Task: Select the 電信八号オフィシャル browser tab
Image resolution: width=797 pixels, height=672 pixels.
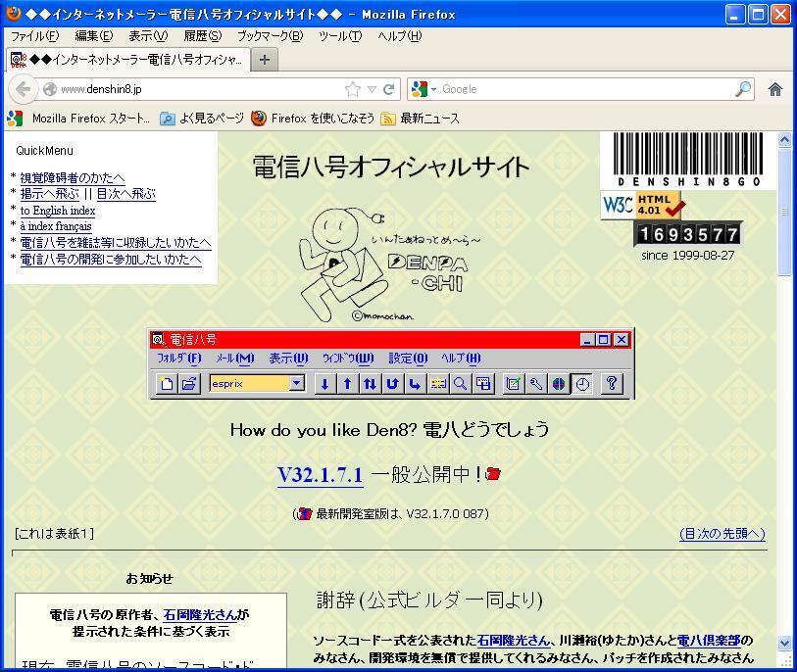Action: click(128, 60)
